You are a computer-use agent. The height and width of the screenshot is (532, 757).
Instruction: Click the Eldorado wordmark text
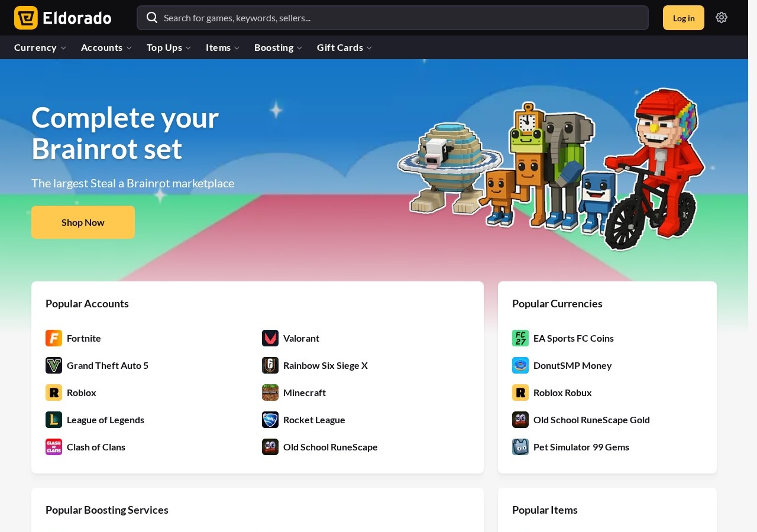click(x=77, y=18)
